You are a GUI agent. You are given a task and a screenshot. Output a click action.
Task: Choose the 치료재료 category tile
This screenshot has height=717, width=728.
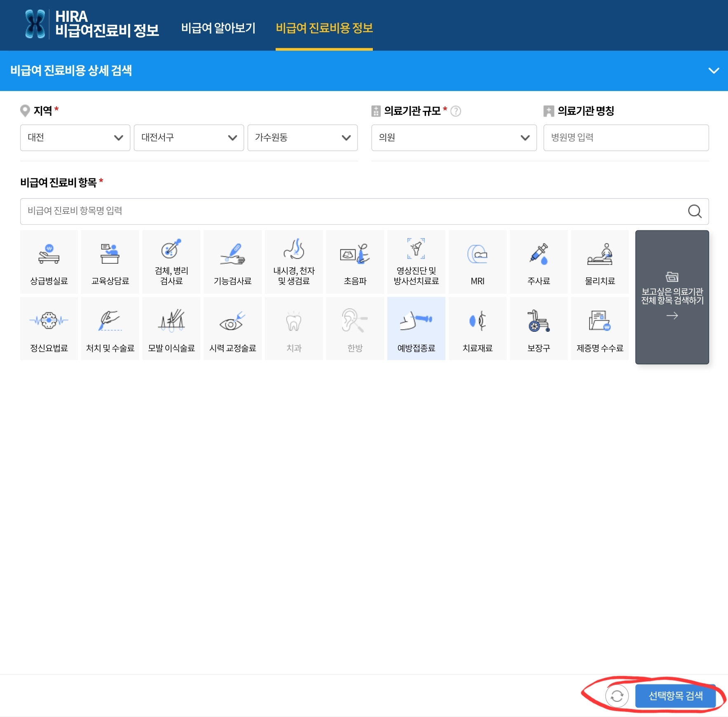[x=478, y=329]
